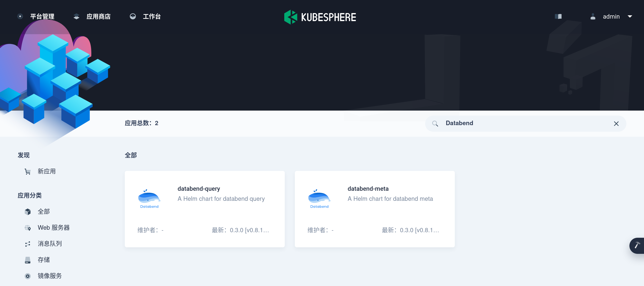Click the 存储 drive icon
The width and height of the screenshot is (644, 286).
pos(28,260)
